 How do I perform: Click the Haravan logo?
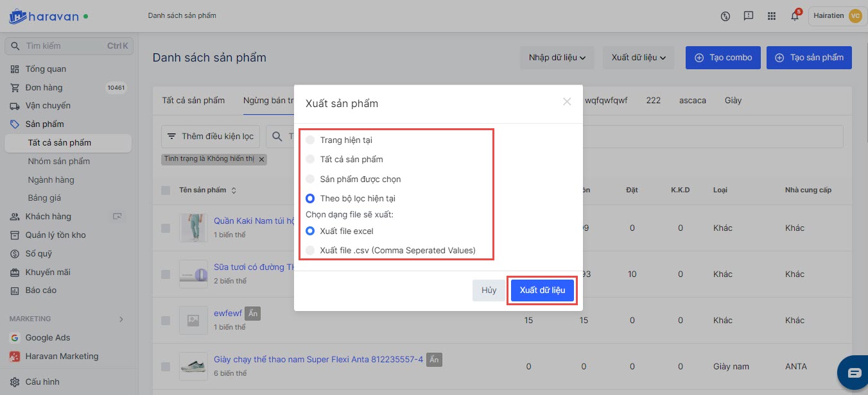(44, 16)
